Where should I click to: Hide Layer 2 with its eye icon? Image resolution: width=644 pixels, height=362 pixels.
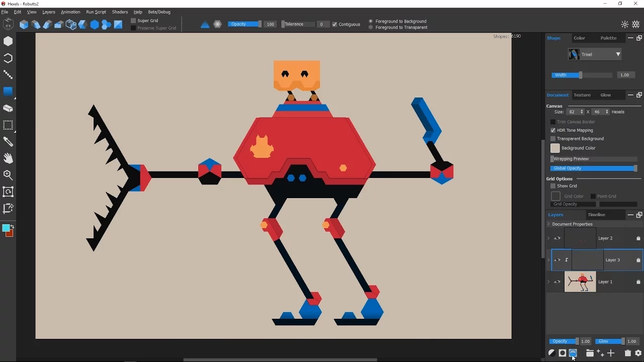coord(557,238)
